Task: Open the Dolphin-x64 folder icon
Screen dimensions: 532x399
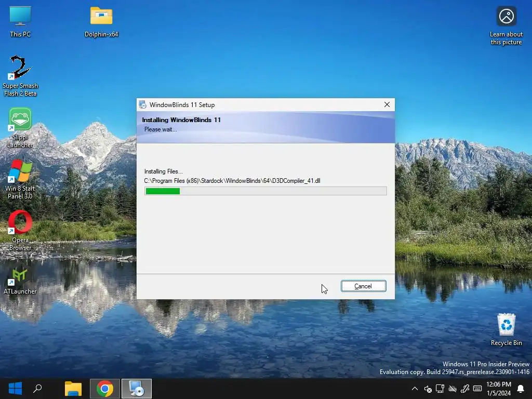Action: (x=101, y=21)
